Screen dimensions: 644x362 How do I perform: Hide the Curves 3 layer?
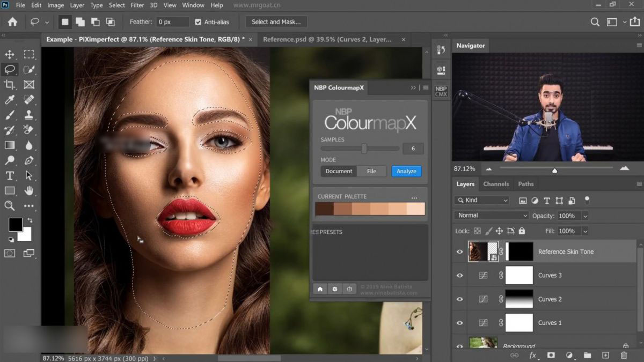pyautogui.click(x=459, y=276)
